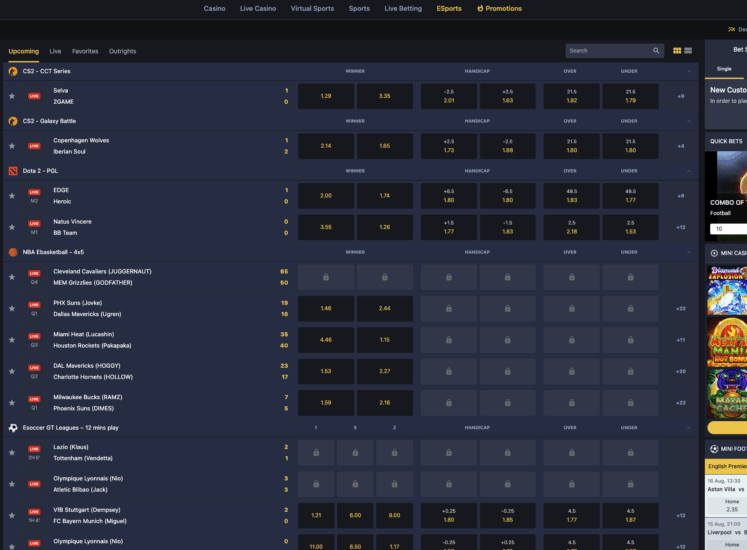Click the search magnifier icon
The width and height of the screenshot is (747, 550).
pos(656,51)
